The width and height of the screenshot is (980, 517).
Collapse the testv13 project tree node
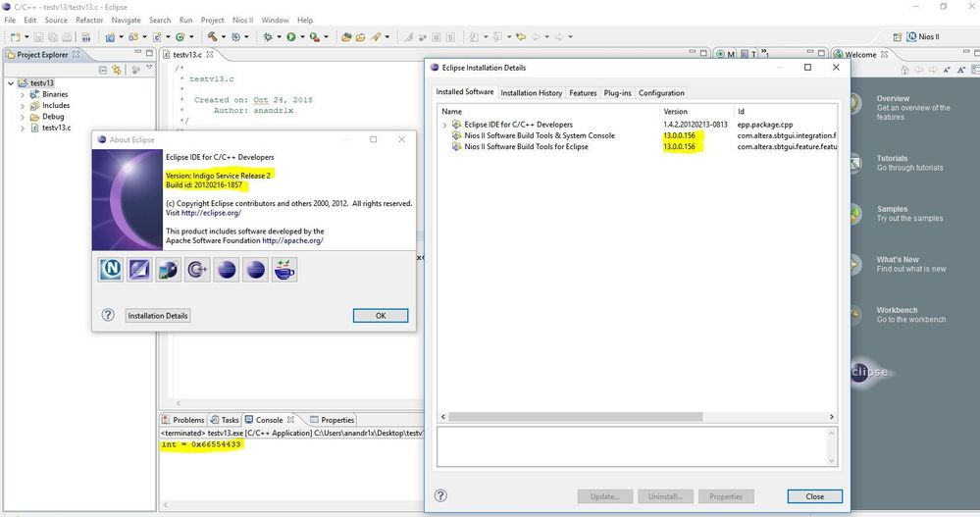10,83
